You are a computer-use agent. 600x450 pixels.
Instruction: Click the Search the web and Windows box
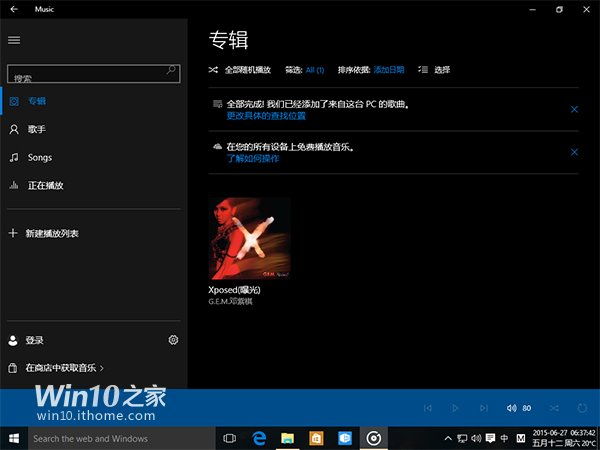click(122, 438)
